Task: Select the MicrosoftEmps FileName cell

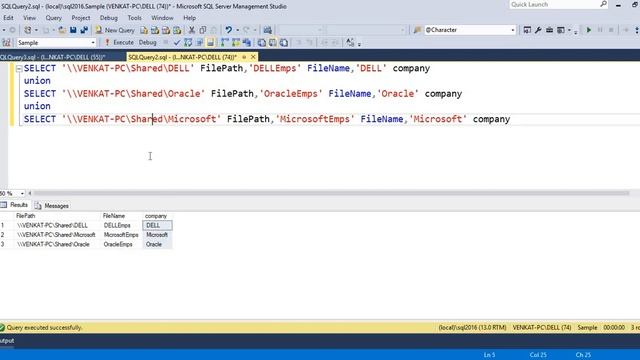Action: (x=121, y=235)
